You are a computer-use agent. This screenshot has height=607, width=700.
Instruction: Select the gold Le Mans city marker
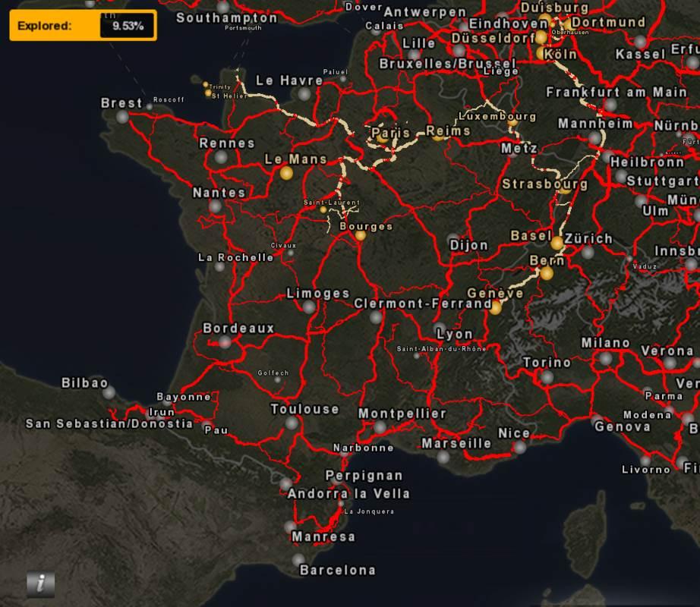click(286, 173)
